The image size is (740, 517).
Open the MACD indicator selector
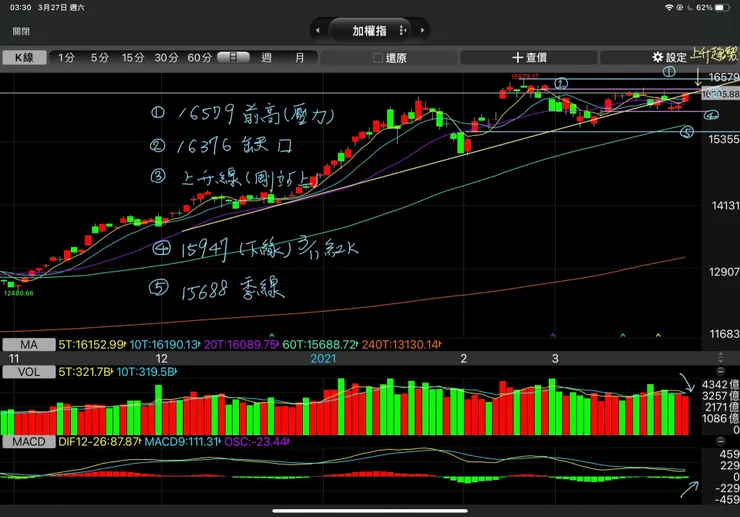[29, 442]
